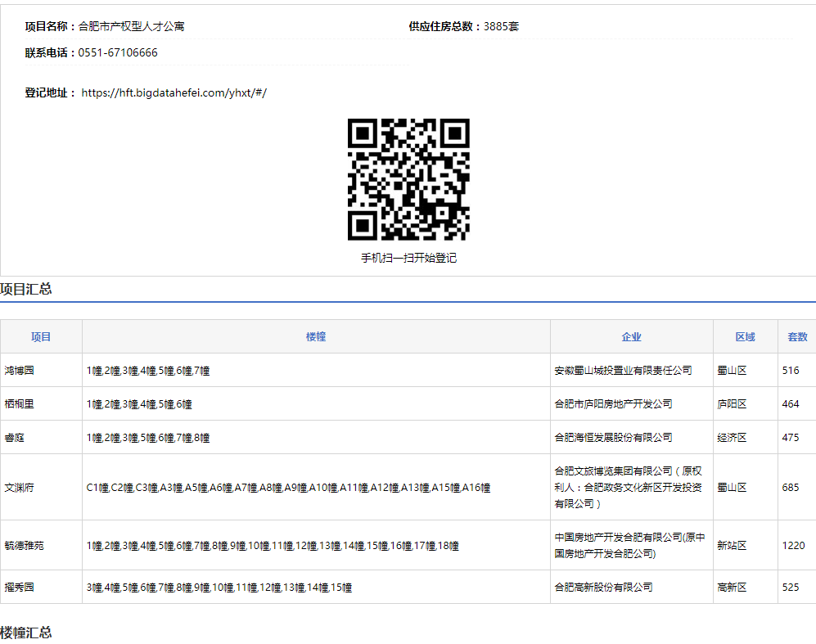
Task: Click the 项目汇总 section heading
Action: [26, 289]
